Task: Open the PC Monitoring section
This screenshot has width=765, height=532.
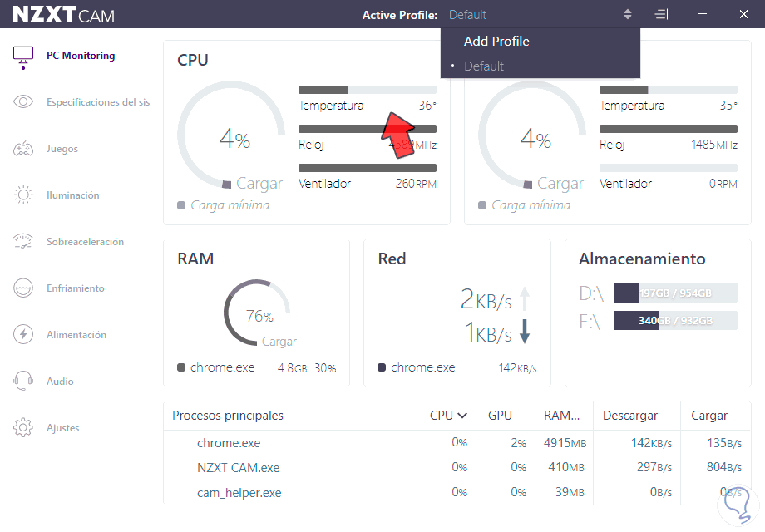Action: coord(81,56)
